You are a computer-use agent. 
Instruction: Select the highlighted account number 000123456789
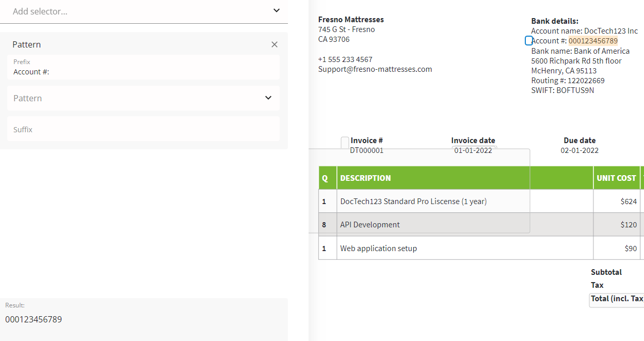pyautogui.click(x=593, y=41)
